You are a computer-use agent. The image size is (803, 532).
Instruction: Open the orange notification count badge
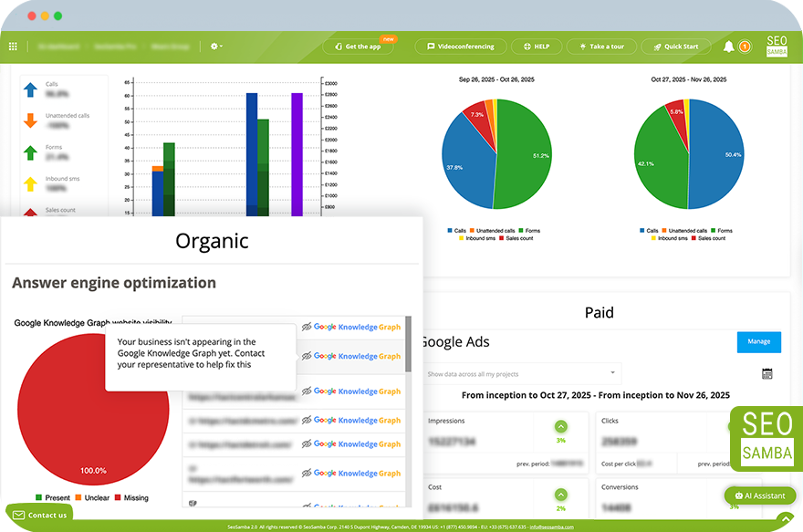click(745, 47)
